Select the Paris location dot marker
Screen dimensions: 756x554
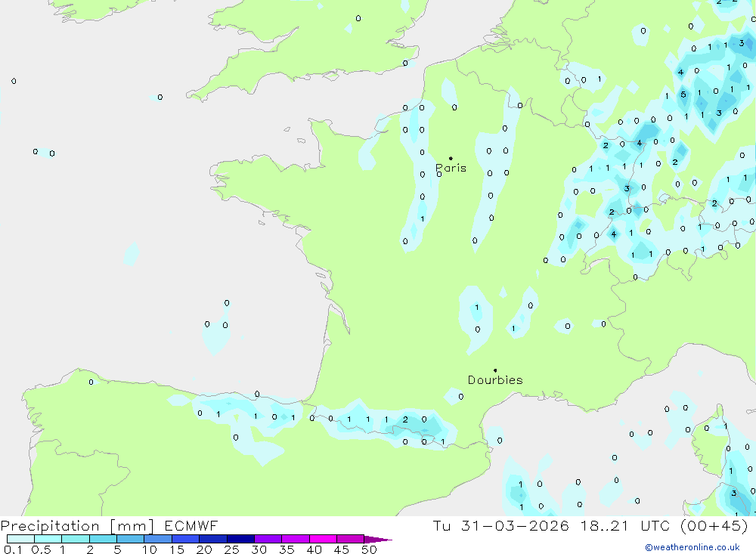click(x=451, y=158)
